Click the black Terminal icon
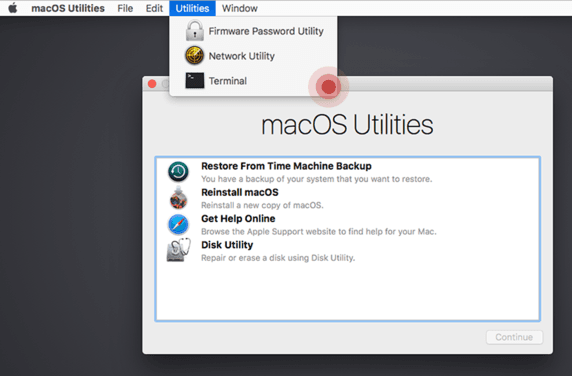 (194, 81)
